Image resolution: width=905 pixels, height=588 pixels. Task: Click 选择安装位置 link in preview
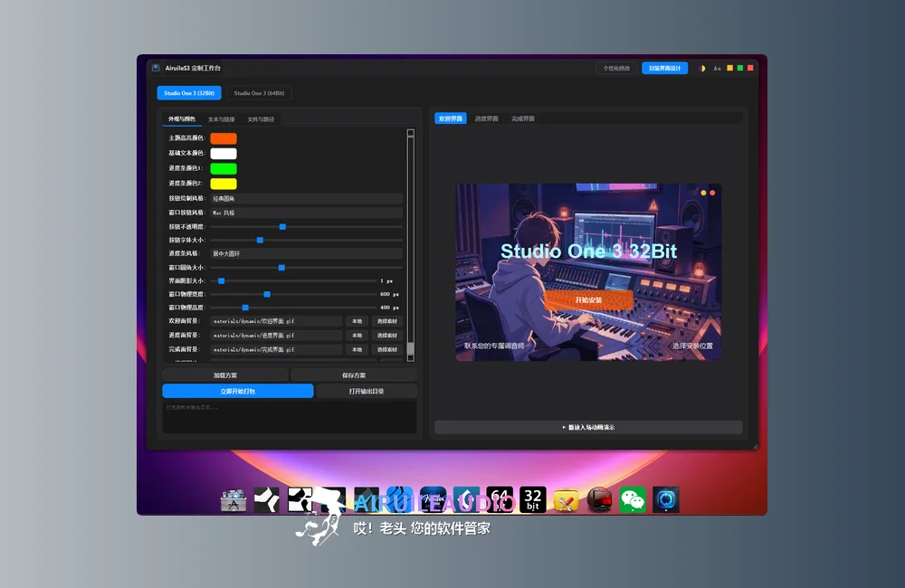692,346
